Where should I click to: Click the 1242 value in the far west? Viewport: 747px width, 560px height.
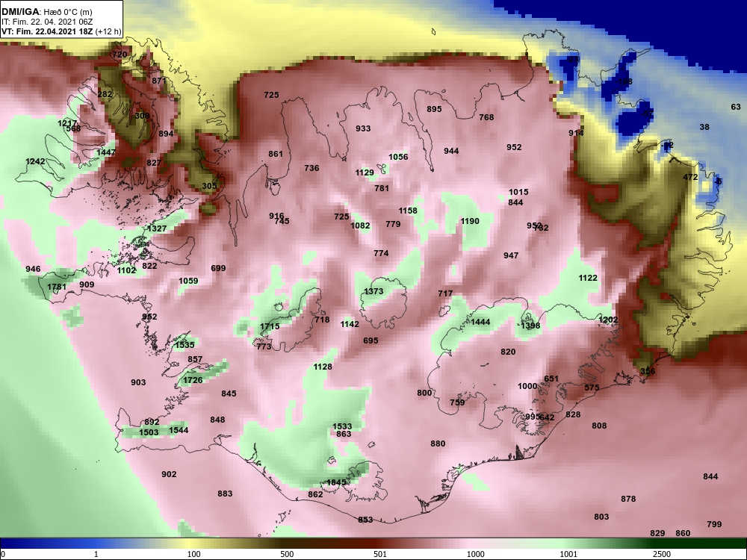click(x=35, y=161)
